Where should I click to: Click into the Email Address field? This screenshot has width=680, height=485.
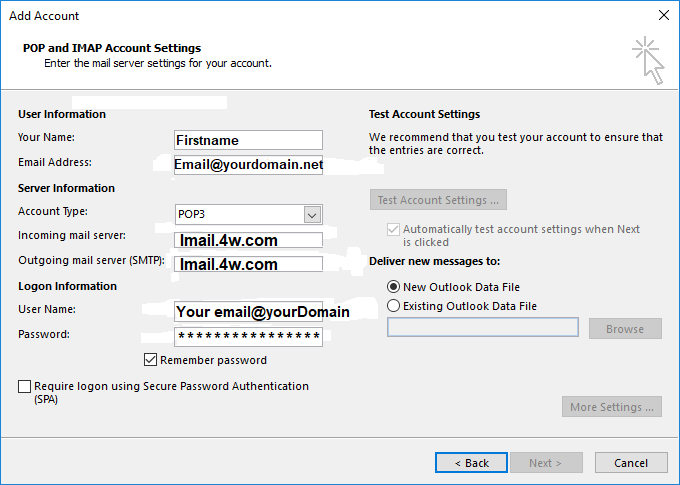click(248, 165)
